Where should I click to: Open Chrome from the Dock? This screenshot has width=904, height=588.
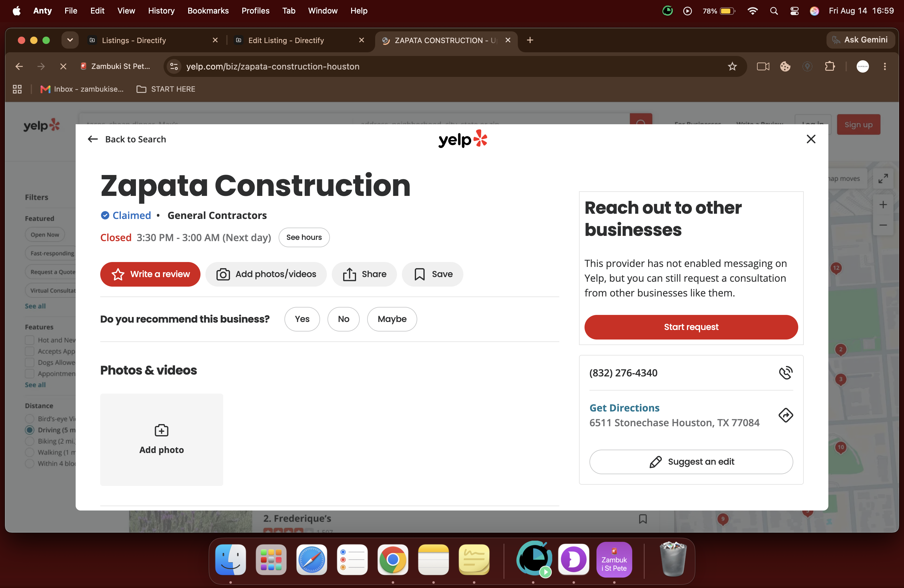click(393, 559)
